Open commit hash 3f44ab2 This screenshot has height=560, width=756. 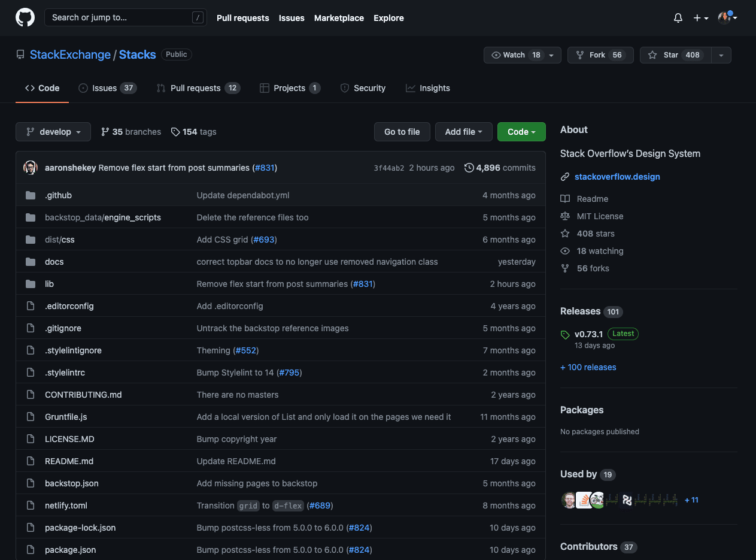point(389,168)
